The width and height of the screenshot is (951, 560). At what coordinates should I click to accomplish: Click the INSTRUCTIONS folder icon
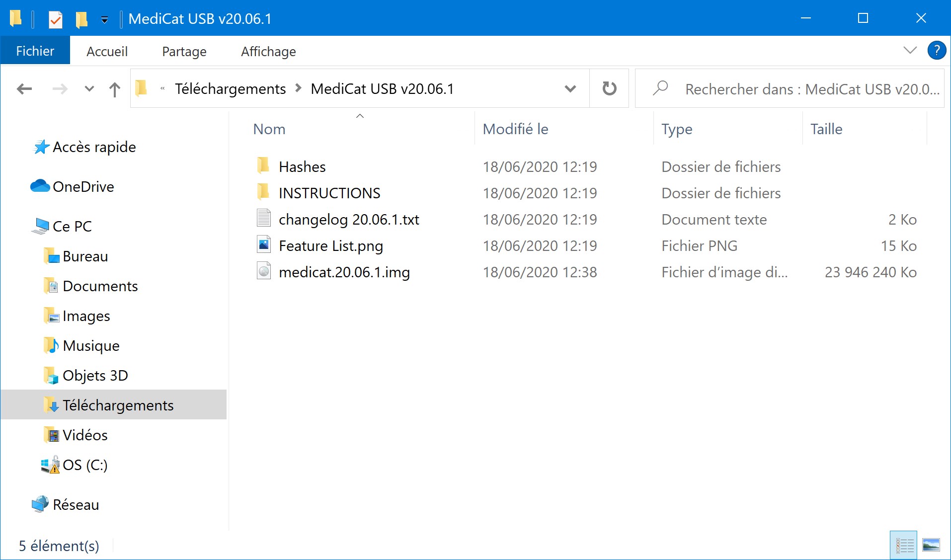[x=264, y=192]
